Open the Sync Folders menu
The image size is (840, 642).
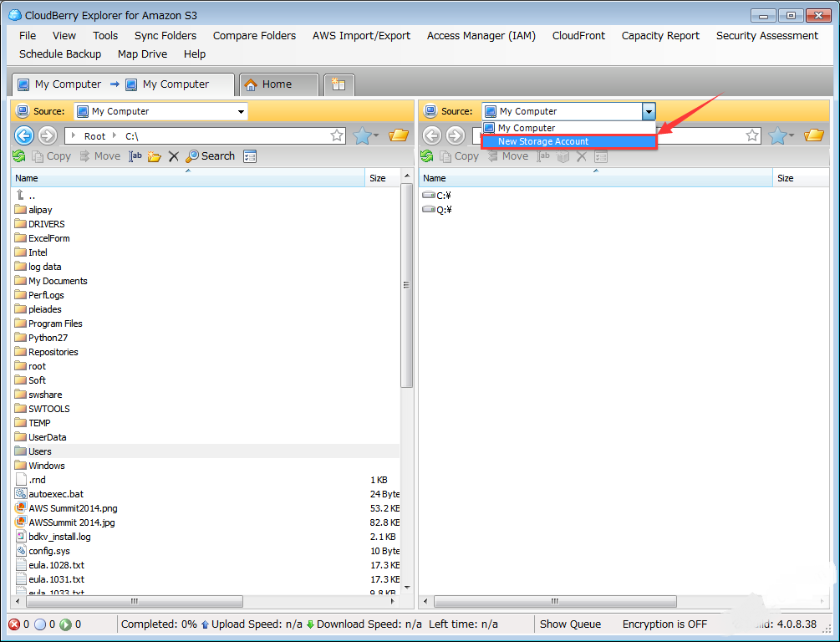coord(165,36)
